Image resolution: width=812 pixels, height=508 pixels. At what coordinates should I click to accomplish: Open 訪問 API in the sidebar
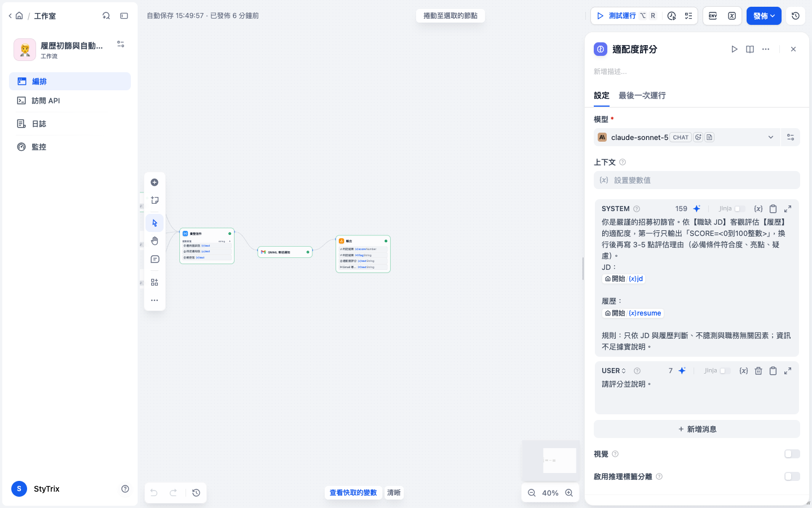(70, 100)
